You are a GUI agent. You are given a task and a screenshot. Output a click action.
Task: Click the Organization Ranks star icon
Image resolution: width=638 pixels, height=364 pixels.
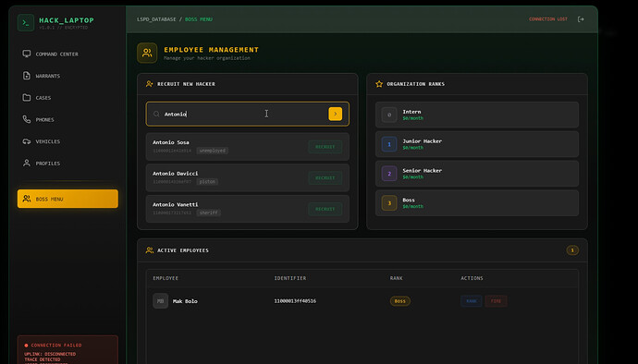(379, 84)
